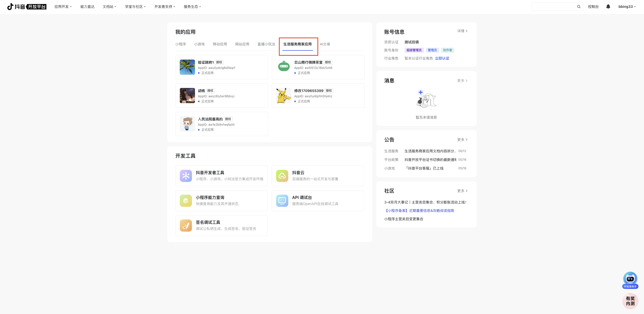Click the empty message illustration

(x=426, y=99)
